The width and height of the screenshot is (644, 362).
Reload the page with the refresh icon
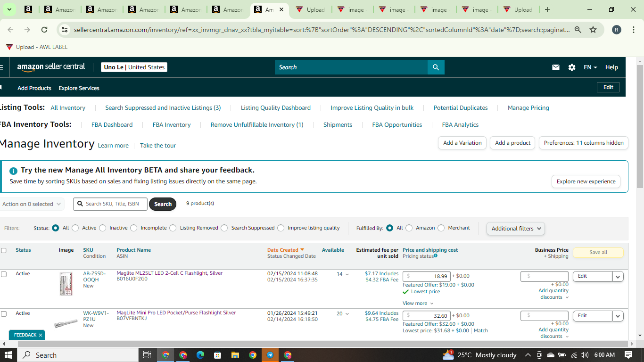click(x=44, y=30)
